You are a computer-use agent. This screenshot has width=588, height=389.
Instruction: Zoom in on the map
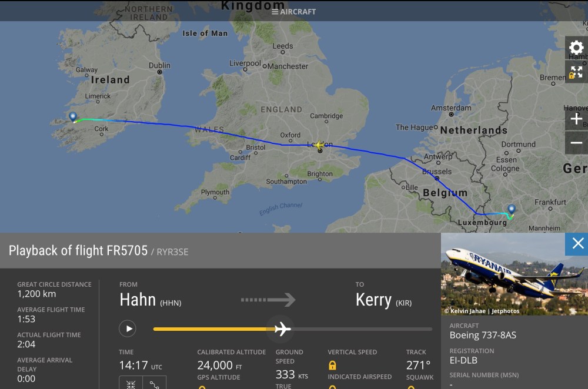pos(576,119)
